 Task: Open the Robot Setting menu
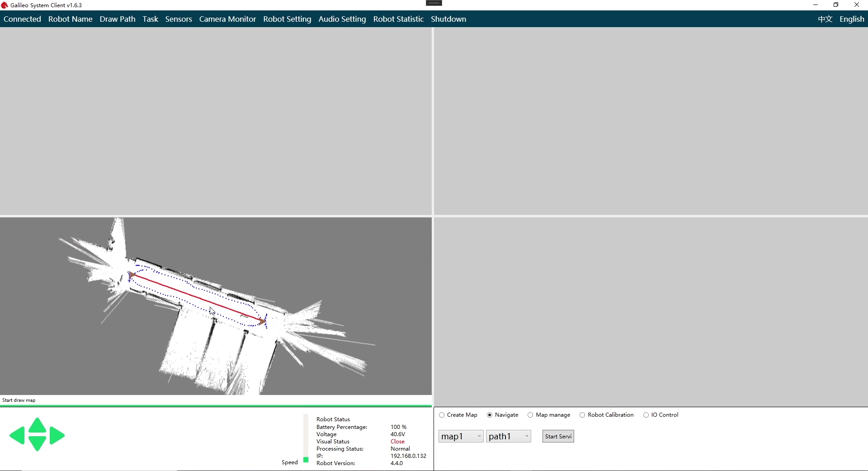(x=287, y=19)
